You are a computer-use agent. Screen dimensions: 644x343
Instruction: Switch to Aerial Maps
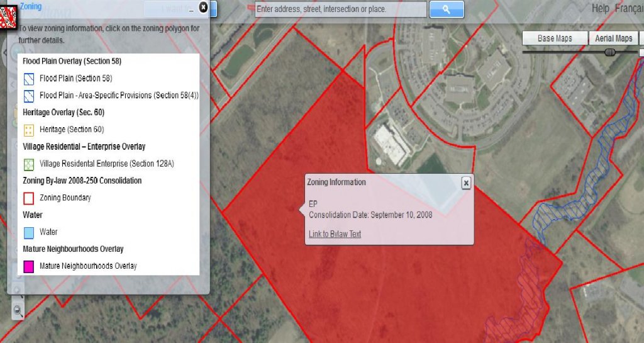[613, 38]
